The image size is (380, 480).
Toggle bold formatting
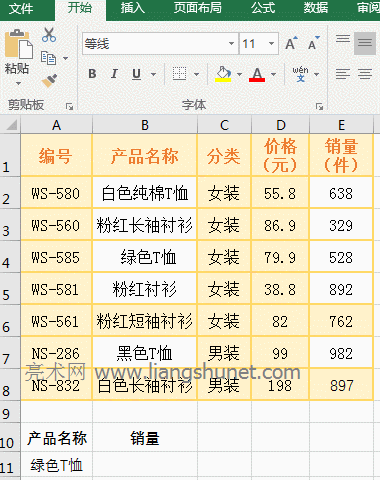click(x=92, y=74)
